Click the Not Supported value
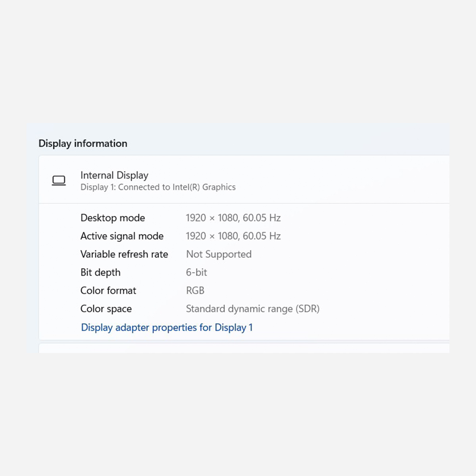Image resolution: width=476 pixels, height=476 pixels. pyautogui.click(x=219, y=254)
